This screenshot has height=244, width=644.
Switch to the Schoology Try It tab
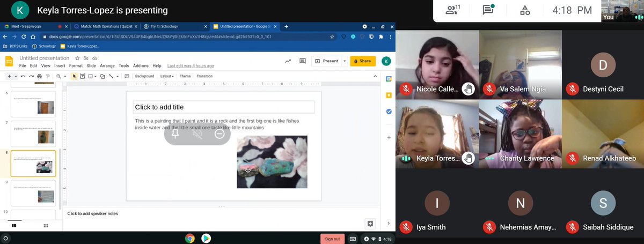click(172, 26)
